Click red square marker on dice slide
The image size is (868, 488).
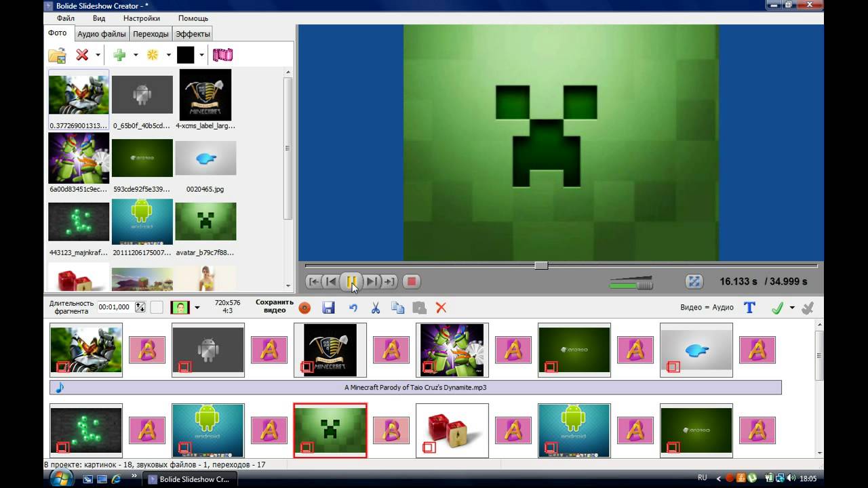[429, 447]
